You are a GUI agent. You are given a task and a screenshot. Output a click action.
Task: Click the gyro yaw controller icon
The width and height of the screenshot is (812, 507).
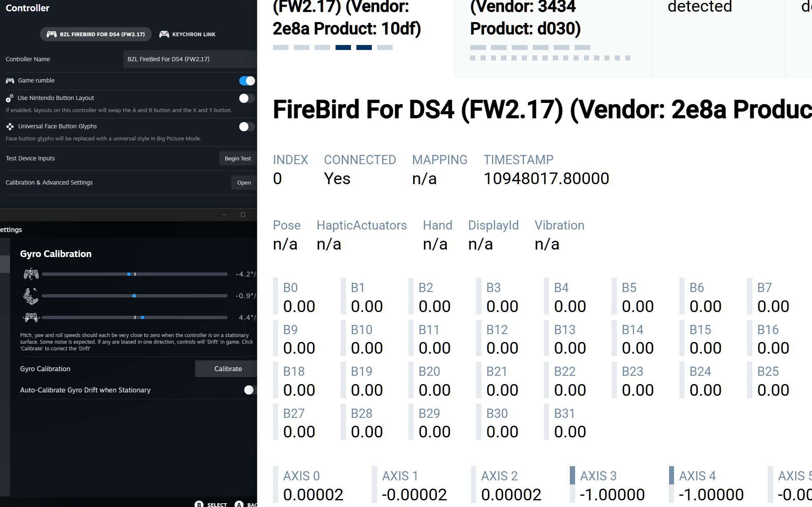coord(31,296)
